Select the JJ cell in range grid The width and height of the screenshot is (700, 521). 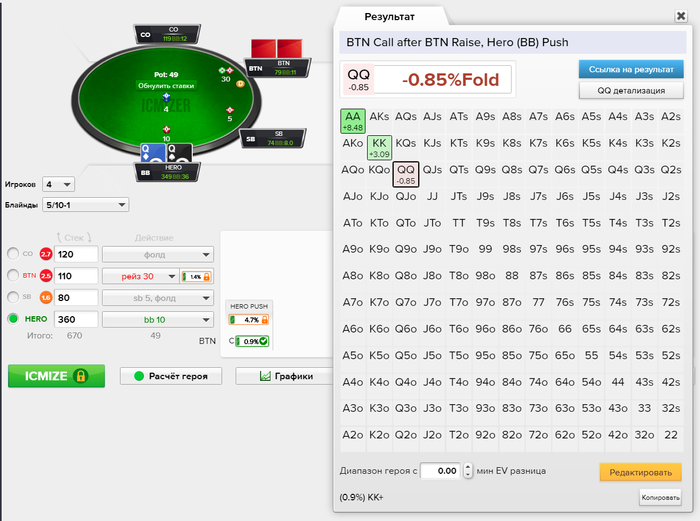pyautogui.click(x=432, y=200)
